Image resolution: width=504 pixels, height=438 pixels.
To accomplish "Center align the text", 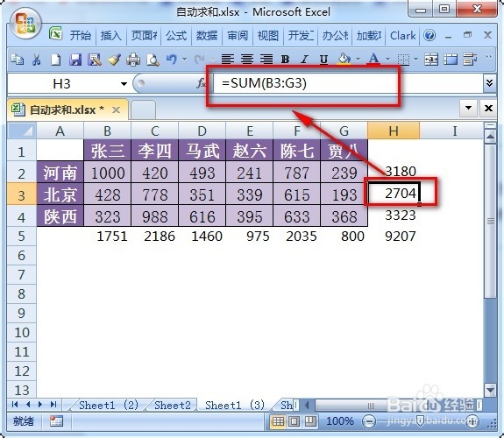I will [x=247, y=59].
